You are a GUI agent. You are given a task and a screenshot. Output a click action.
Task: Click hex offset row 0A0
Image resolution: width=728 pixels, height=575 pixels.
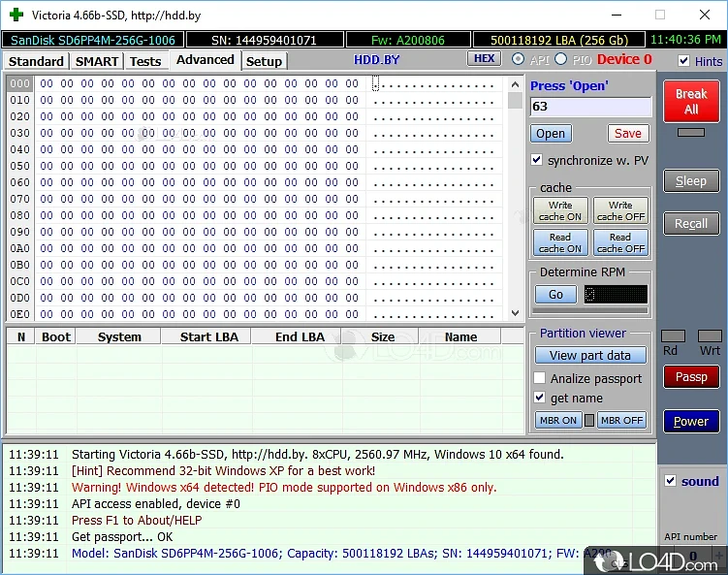20,248
